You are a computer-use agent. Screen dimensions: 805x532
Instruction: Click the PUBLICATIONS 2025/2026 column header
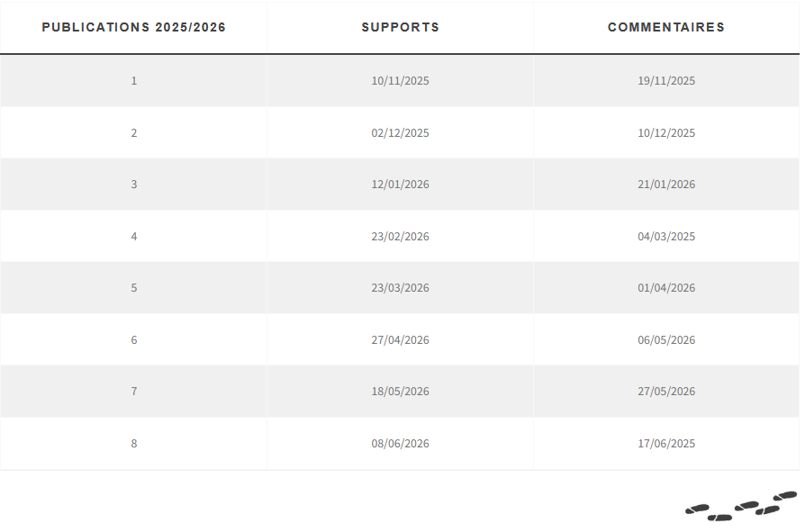134,27
